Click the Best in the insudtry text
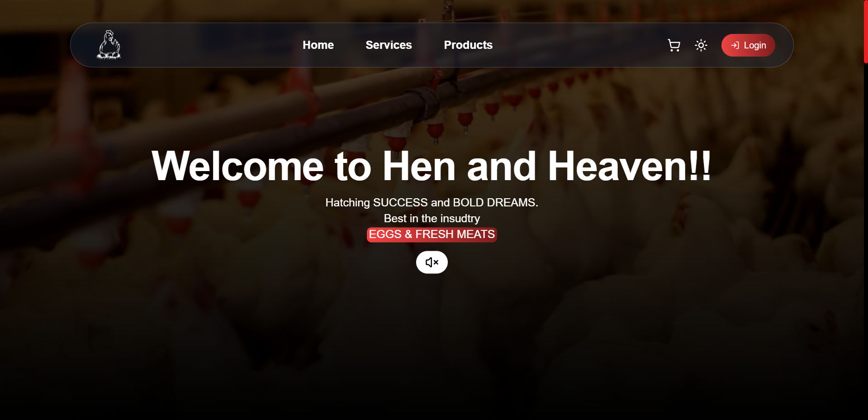 432,218
